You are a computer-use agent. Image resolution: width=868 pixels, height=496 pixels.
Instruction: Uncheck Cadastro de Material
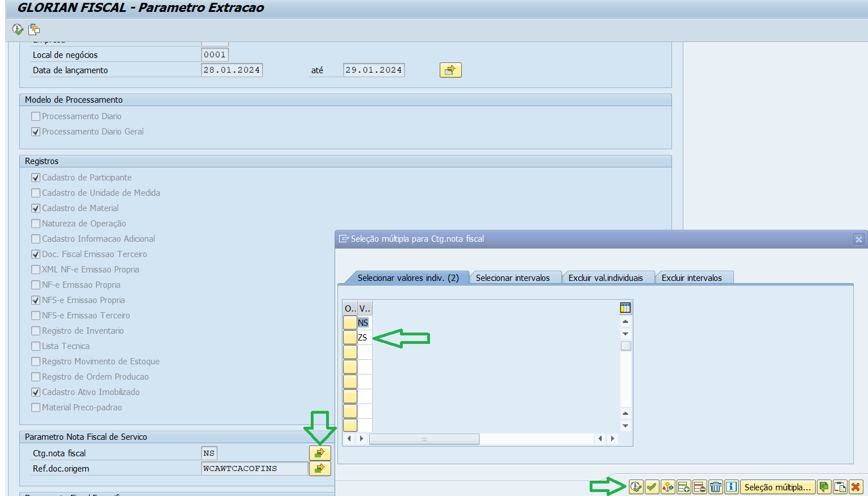(36, 208)
